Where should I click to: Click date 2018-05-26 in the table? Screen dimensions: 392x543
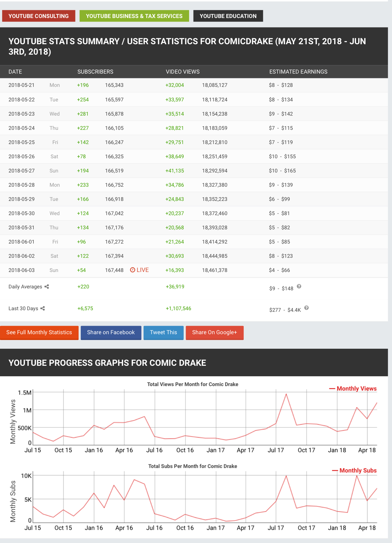(21, 156)
